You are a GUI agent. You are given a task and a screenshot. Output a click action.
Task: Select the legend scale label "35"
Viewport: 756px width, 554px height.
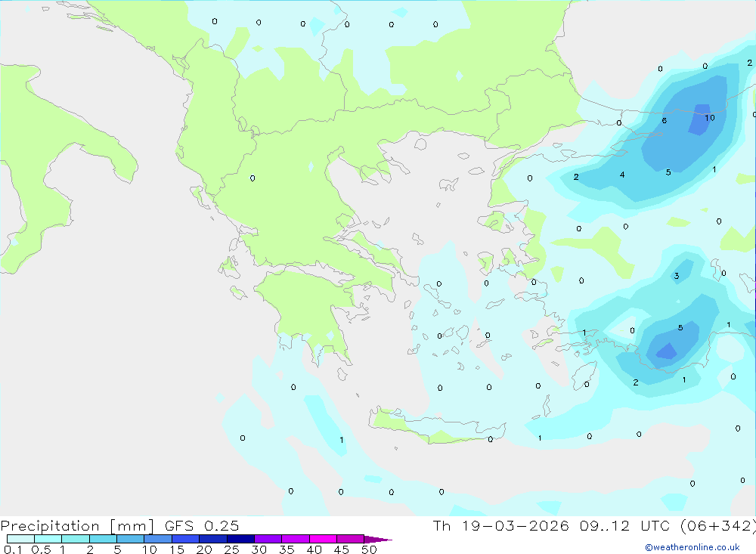[x=287, y=549]
